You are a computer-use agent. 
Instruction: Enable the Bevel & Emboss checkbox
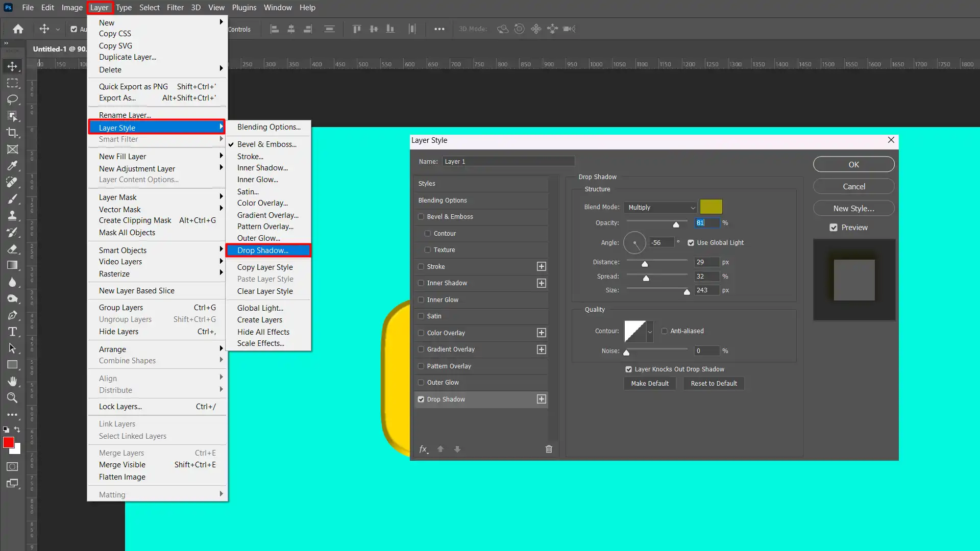coord(421,217)
